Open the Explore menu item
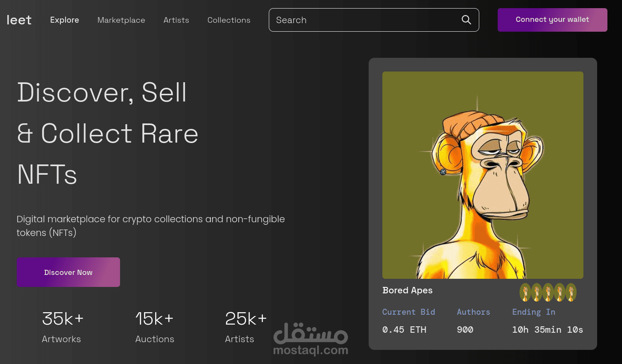Viewport: 622px width, 364px height. pos(64,20)
